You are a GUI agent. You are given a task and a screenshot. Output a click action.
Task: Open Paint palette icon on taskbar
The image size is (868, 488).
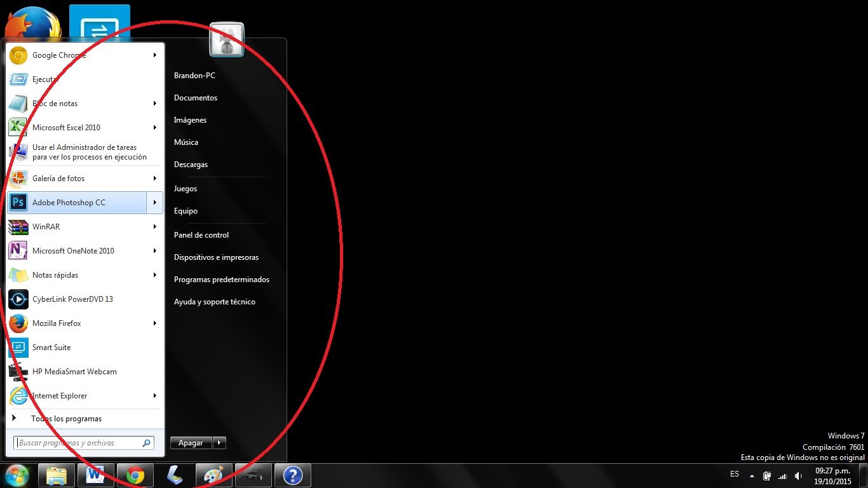click(214, 475)
